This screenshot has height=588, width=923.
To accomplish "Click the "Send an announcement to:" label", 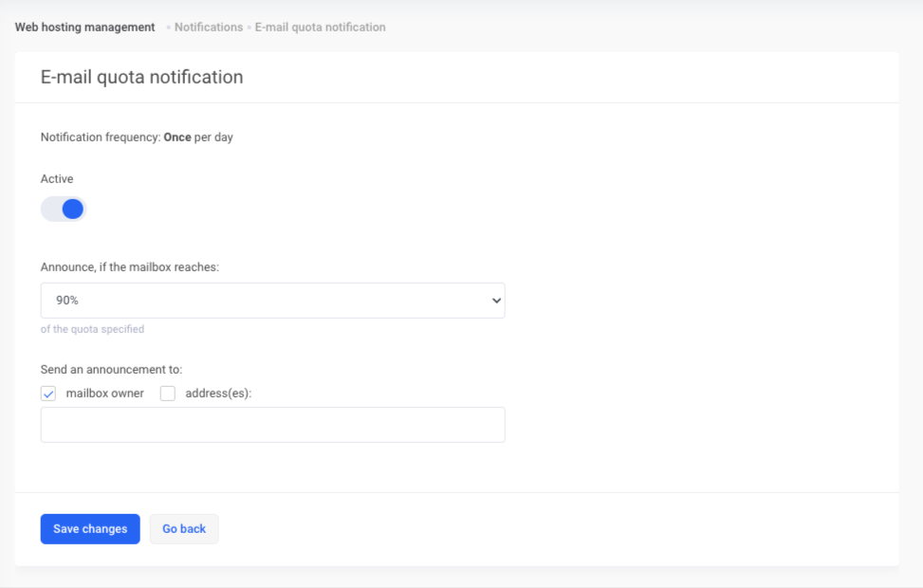I will (x=111, y=369).
